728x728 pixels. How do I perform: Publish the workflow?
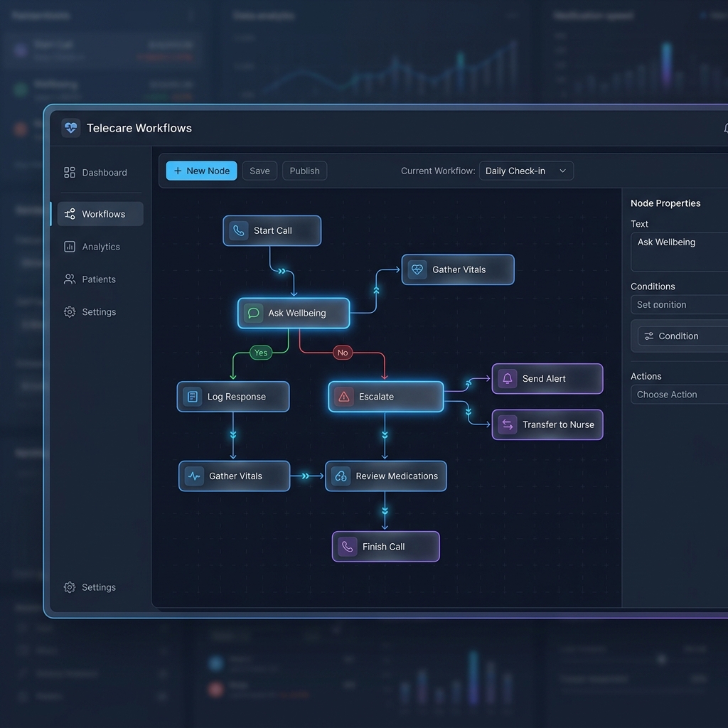point(304,171)
